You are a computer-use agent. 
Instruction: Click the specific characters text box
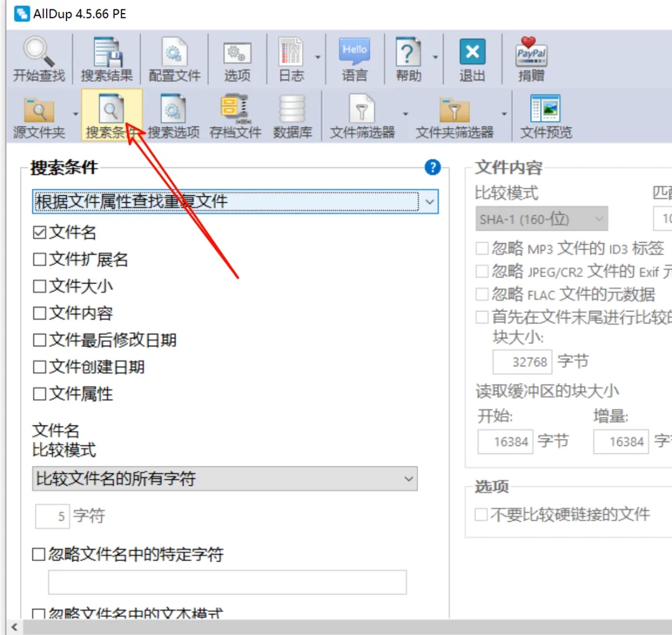[227, 582]
